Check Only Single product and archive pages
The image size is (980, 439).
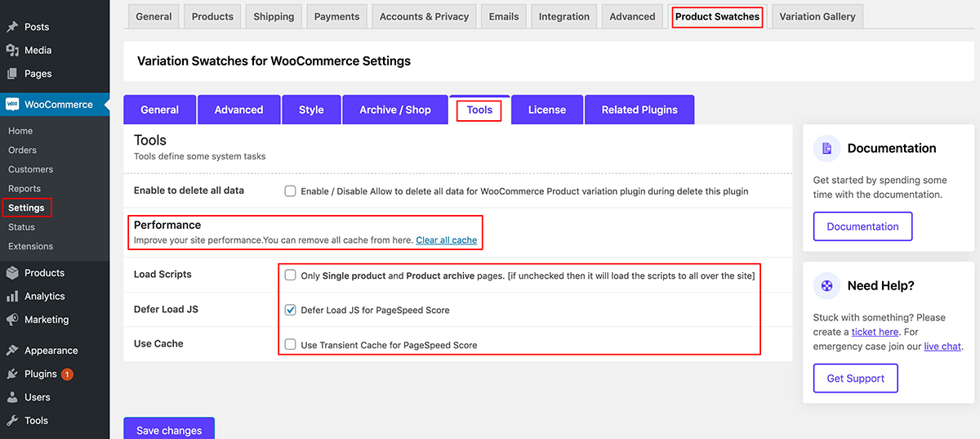(290, 275)
